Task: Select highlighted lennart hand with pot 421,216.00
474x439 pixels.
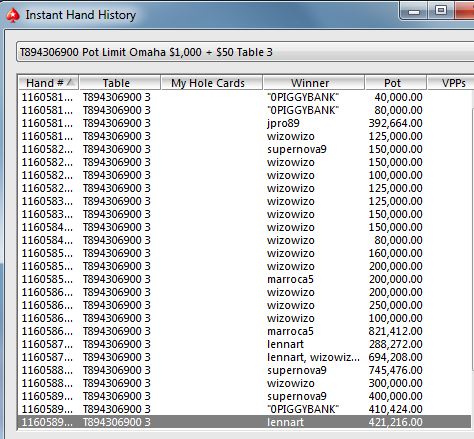Action: click(245, 422)
